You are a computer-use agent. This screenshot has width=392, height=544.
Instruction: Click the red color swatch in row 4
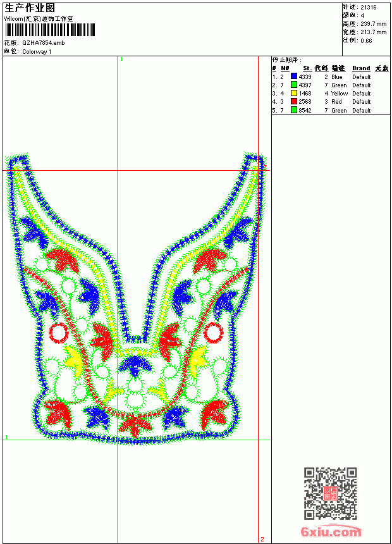tap(294, 101)
